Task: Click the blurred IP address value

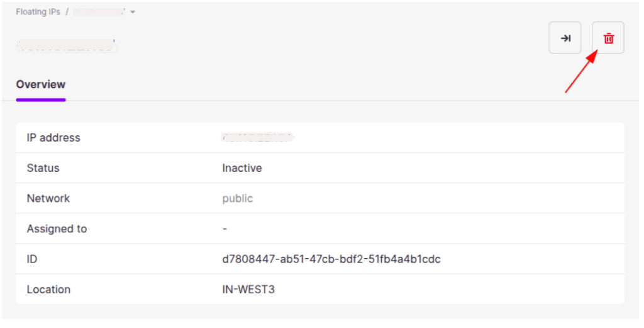Action: (x=257, y=137)
